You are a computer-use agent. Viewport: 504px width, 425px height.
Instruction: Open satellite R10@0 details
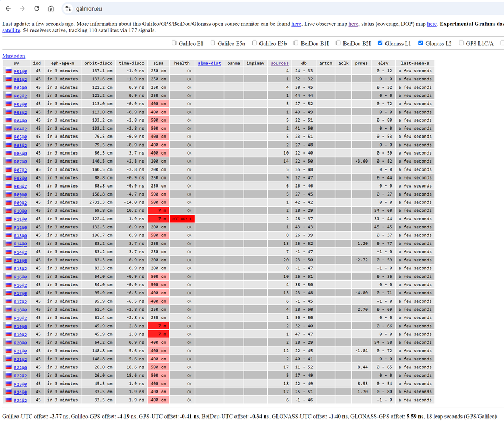pyautogui.click(x=21, y=211)
